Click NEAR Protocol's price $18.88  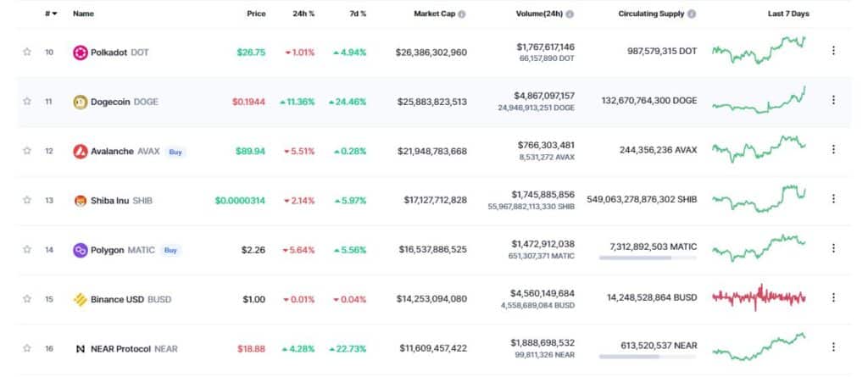tap(251, 349)
